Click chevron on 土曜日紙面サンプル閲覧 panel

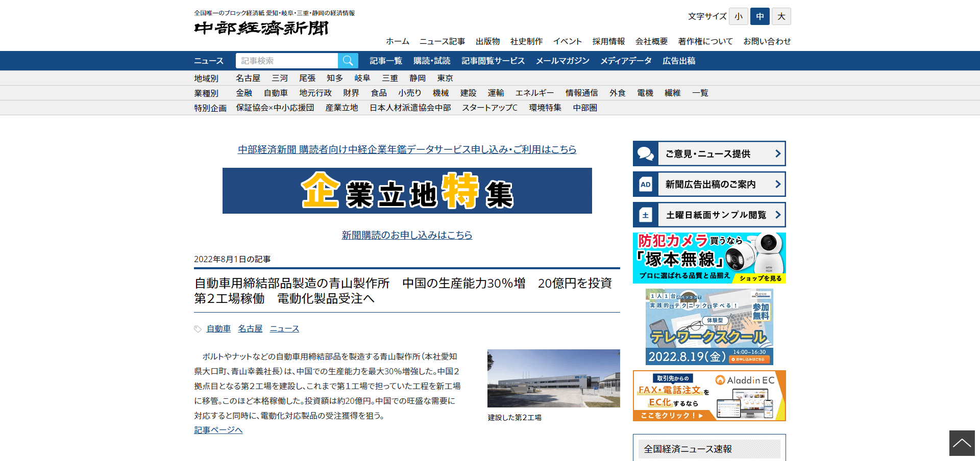tap(777, 215)
